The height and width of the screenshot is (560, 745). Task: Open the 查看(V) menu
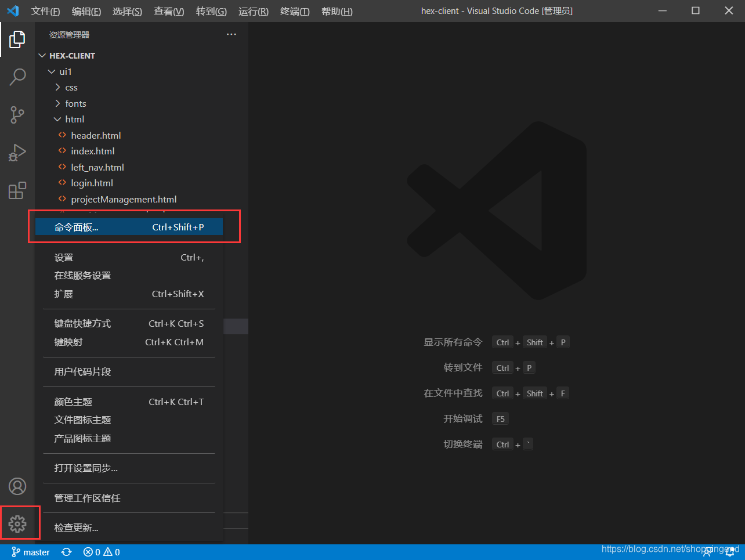tap(169, 11)
